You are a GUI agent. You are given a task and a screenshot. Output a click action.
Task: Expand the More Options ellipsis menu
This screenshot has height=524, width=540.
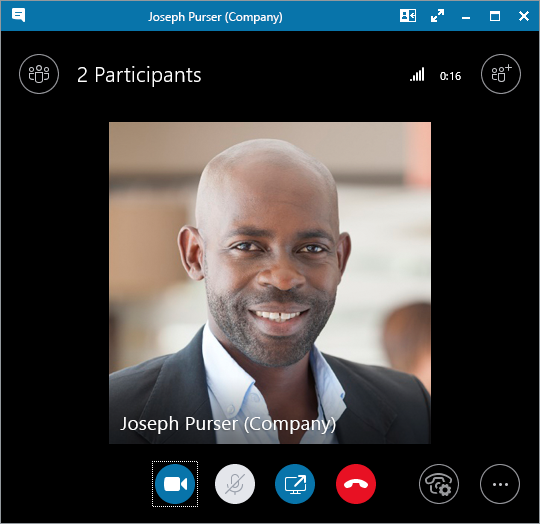(x=500, y=484)
